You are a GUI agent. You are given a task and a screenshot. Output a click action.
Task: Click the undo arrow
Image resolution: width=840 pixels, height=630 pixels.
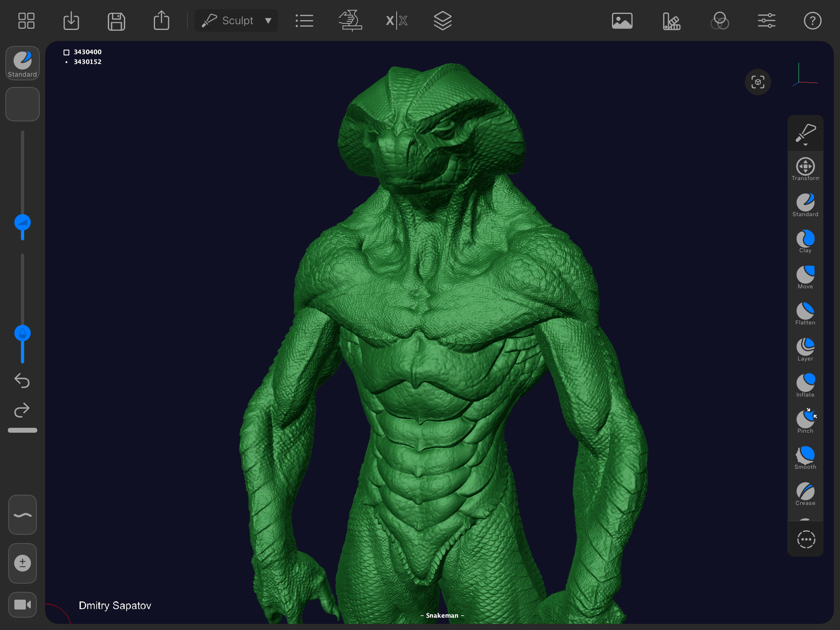tap(22, 381)
